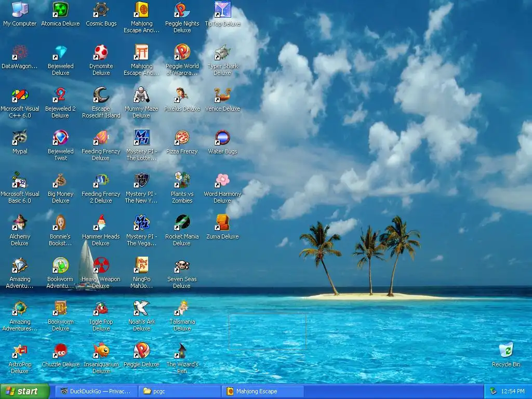Click the Plants vs Zombies icon

tap(182, 180)
